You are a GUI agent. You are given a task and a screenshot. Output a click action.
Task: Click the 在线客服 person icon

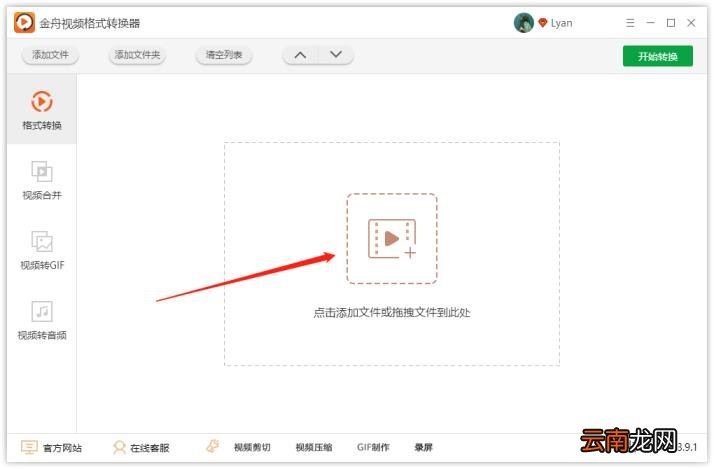(119, 447)
